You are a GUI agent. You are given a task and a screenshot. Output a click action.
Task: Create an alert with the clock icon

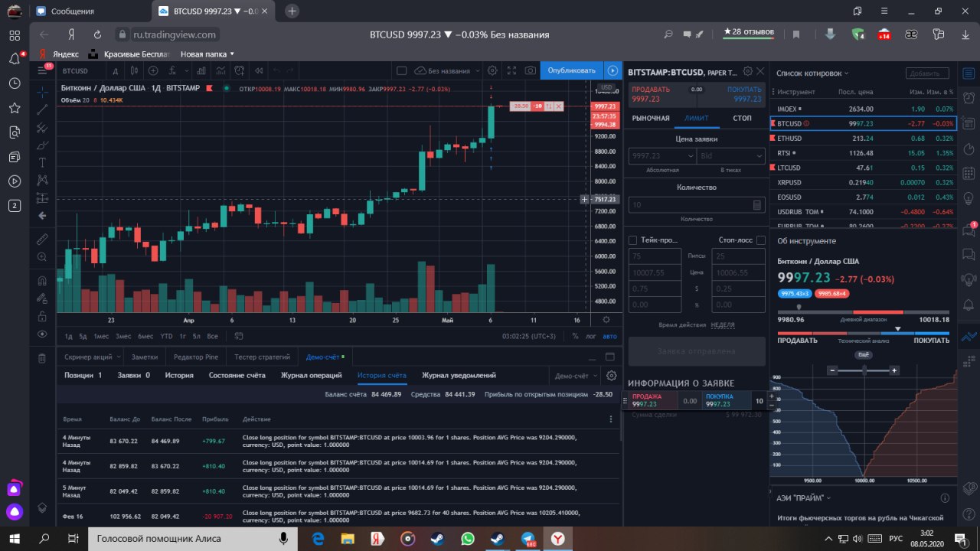click(240, 70)
